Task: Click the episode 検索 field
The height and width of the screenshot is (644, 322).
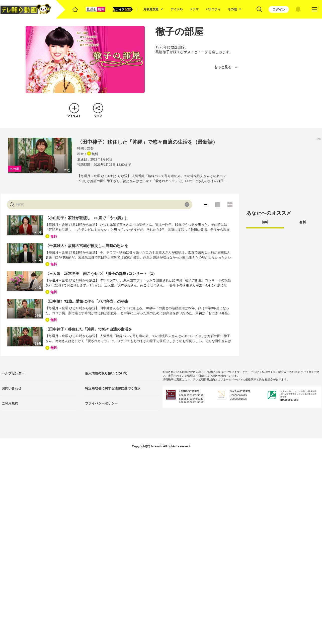Action: pyautogui.click(x=100, y=204)
